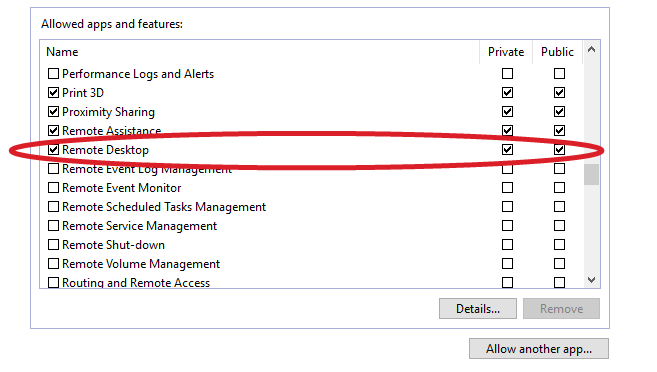Toggle Private checkbox for Print 3D
This screenshot has height=372, width=657.
coord(507,93)
